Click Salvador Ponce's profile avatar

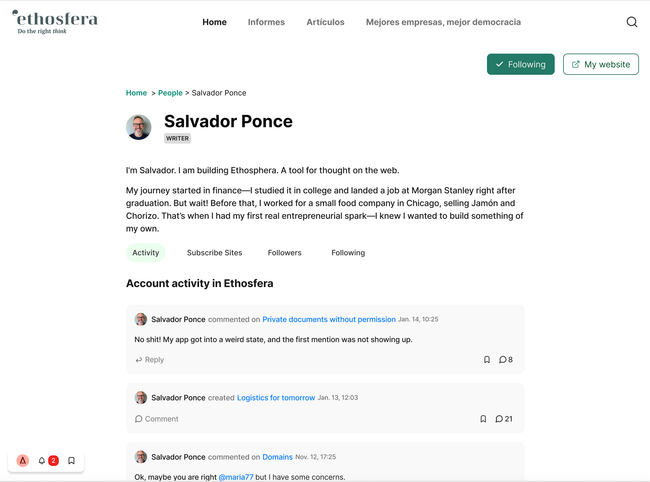tap(139, 127)
